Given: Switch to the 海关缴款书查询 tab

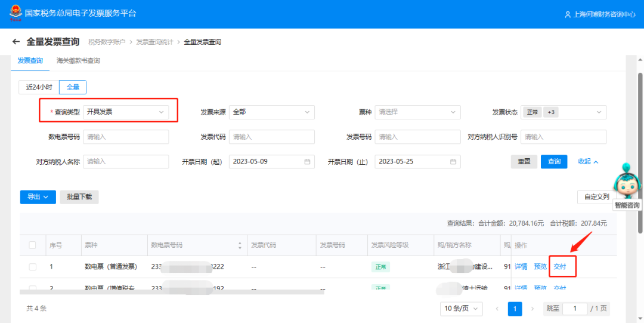Looking at the screenshot, I should pyautogui.click(x=78, y=61).
